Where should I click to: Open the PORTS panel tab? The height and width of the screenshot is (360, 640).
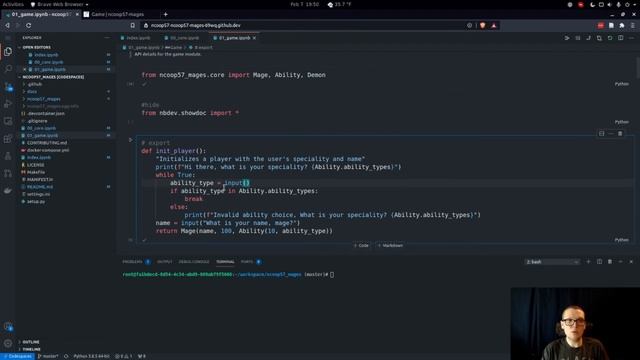click(x=247, y=262)
